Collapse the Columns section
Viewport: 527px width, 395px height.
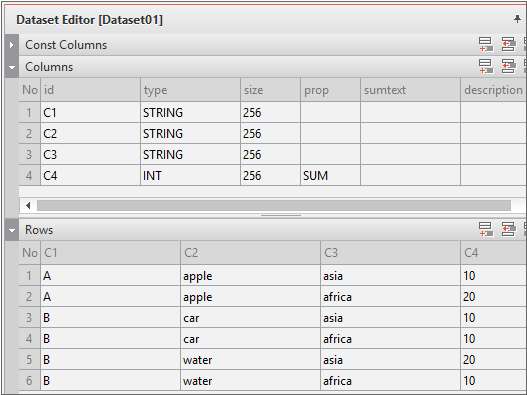pyautogui.click(x=12, y=67)
